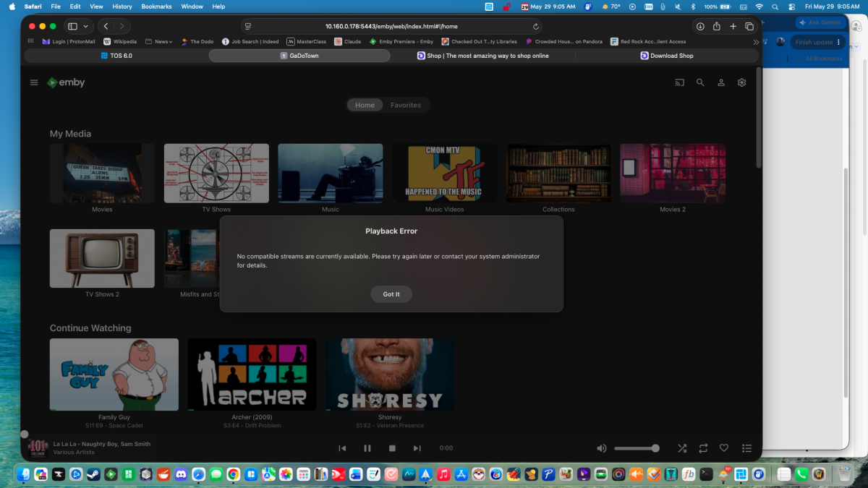The width and height of the screenshot is (868, 488).
Task: Switch to the Favorites tab
Action: coord(406,105)
